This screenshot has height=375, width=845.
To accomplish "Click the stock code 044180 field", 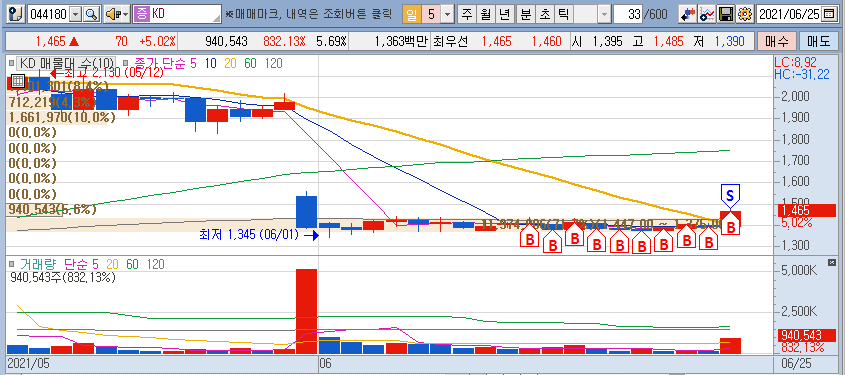I will click(x=49, y=15).
